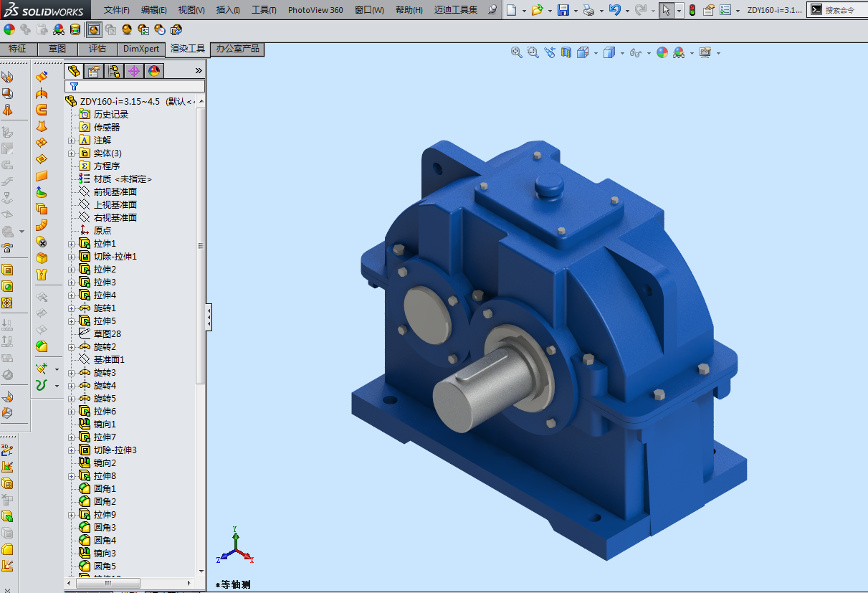The image size is (868, 593).
Task: Switch to the DimXpert command tab
Action: click(141, 49)
